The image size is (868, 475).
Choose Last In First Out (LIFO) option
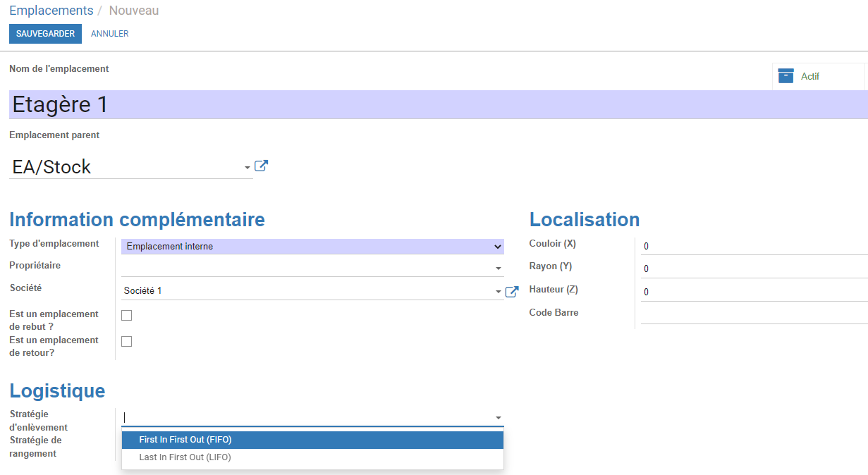tap(313, 457)
